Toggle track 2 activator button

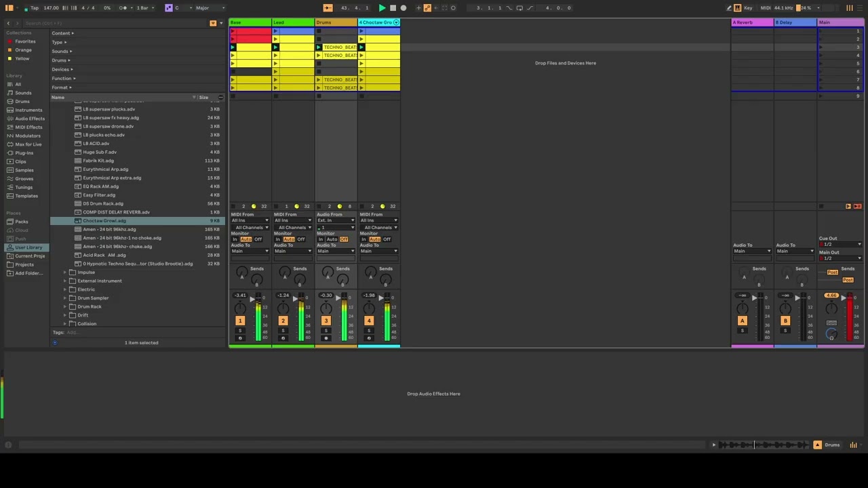283,321
